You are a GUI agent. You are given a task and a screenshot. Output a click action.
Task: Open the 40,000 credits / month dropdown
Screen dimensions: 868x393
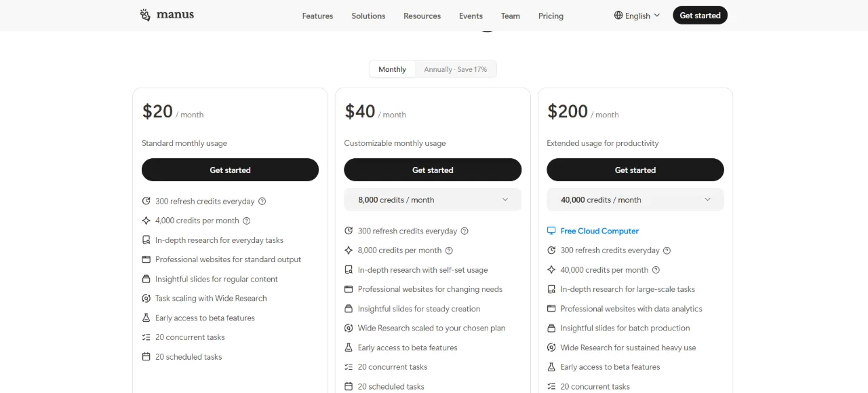click(x=635, y=200)
